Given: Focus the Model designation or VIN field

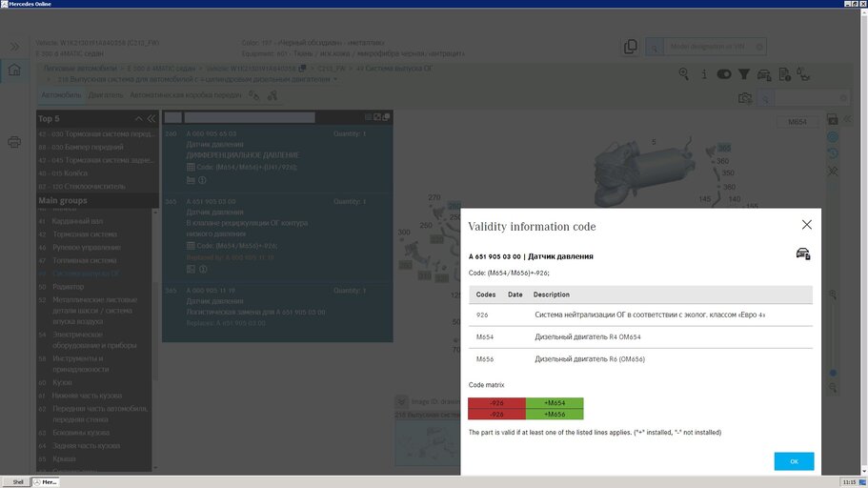Looking at the screenshot, I should (714, 47).
